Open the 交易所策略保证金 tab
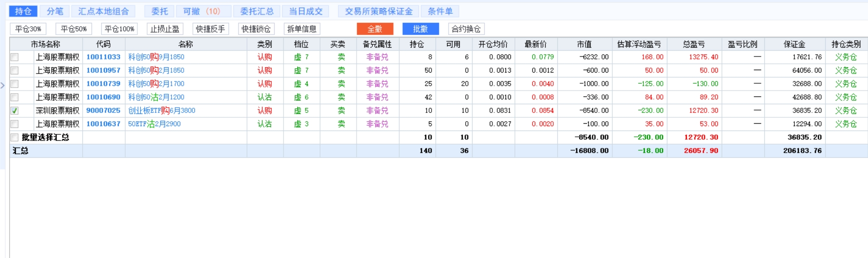 378,11
